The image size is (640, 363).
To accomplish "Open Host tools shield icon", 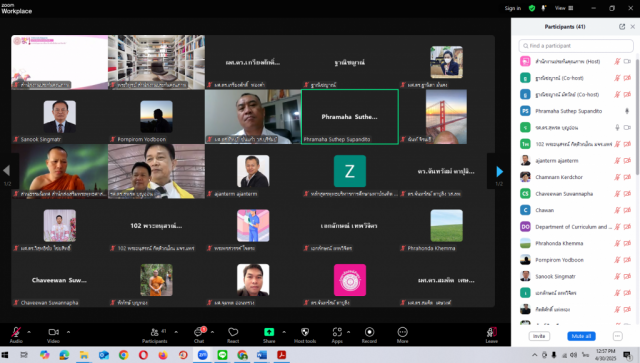I will (x=305, y=332).
